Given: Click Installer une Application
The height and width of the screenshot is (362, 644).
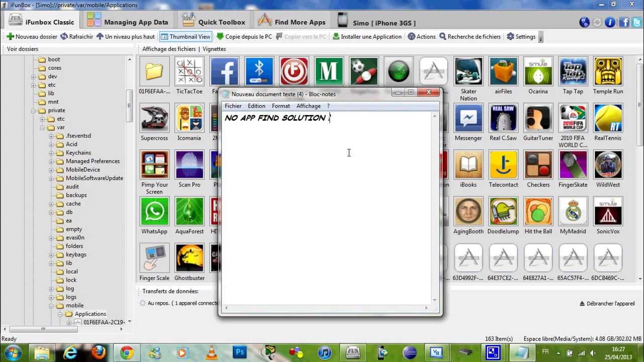Looking at the screenshot, I should (x=367, y=37).
